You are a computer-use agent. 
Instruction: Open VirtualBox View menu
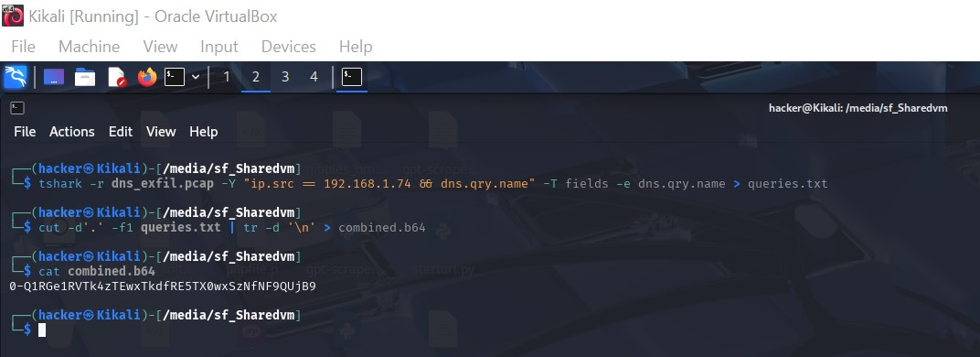(160, 47)
